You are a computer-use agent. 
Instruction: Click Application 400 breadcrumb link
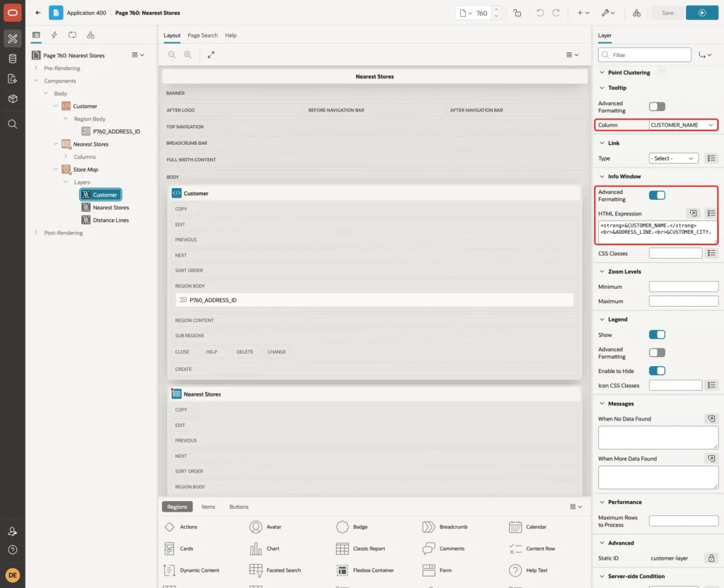86,13
